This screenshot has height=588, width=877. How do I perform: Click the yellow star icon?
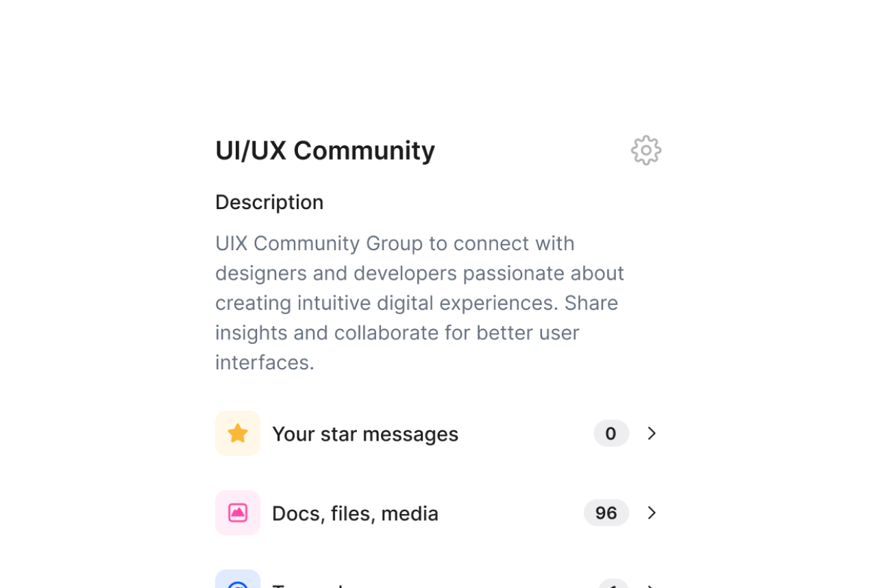pos(238,433)
